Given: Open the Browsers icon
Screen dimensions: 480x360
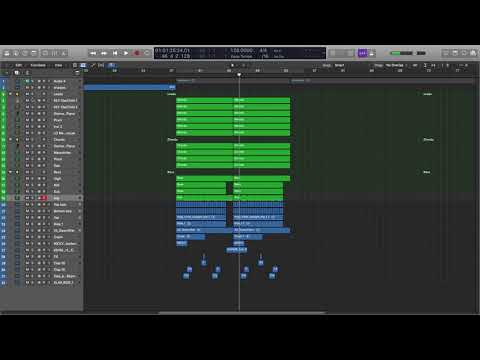Looking at the screenshot, I should 473,53.
